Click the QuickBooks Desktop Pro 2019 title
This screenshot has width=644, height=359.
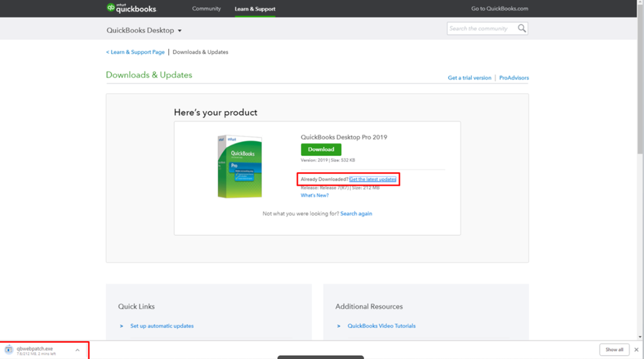tap(344, 137)
